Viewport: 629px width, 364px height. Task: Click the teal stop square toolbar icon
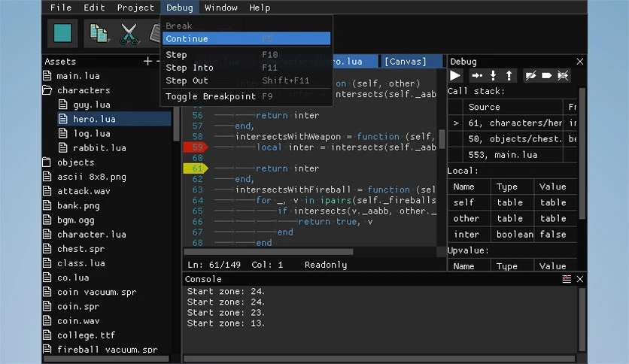[x=62, y=33]
